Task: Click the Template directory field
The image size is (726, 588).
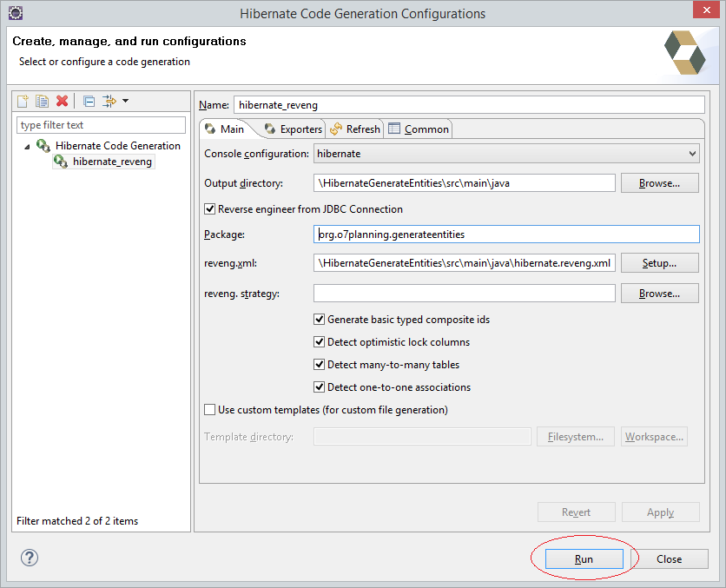Action: click(x=422, y=437)
